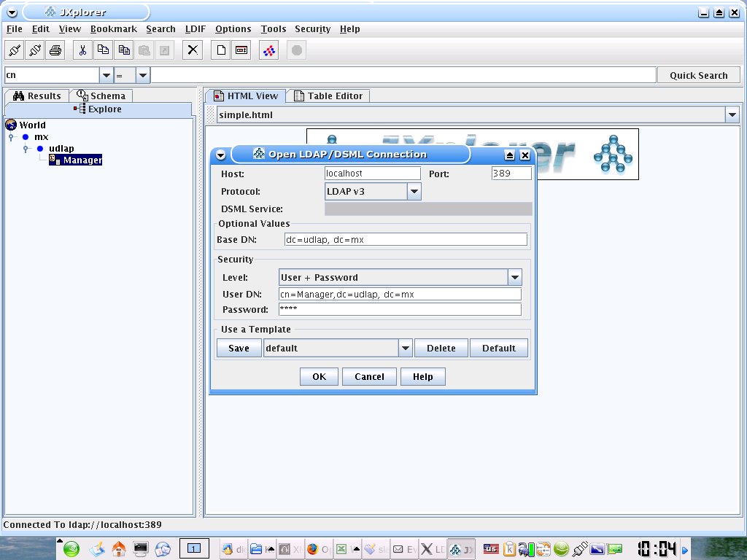The width and height of the screenshot is (747, 560).
Task: Click the Quick Search button
Action: click(x=698, y=75)
